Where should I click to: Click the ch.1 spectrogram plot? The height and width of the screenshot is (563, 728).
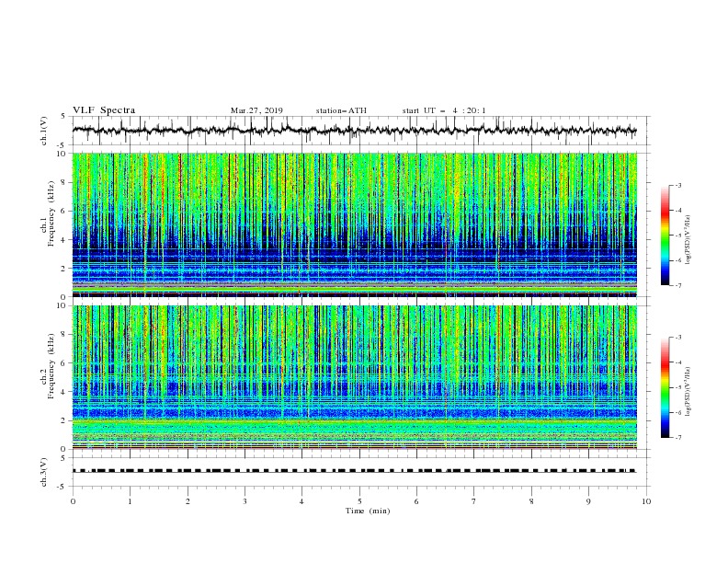355,224
